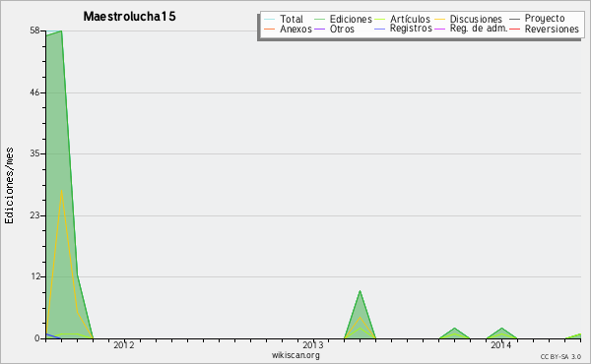Click the 35 y-axis value
This screenshot has height=364, width=591.
34,153
